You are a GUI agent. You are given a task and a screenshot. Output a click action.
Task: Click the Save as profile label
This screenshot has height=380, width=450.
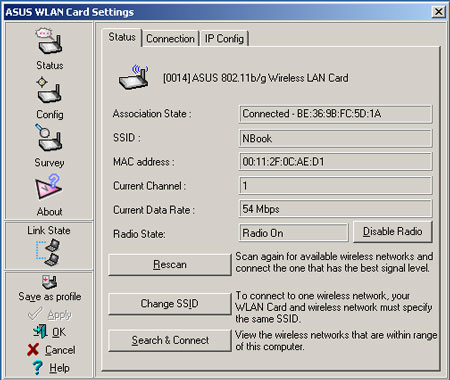click(x=50, y=296)
